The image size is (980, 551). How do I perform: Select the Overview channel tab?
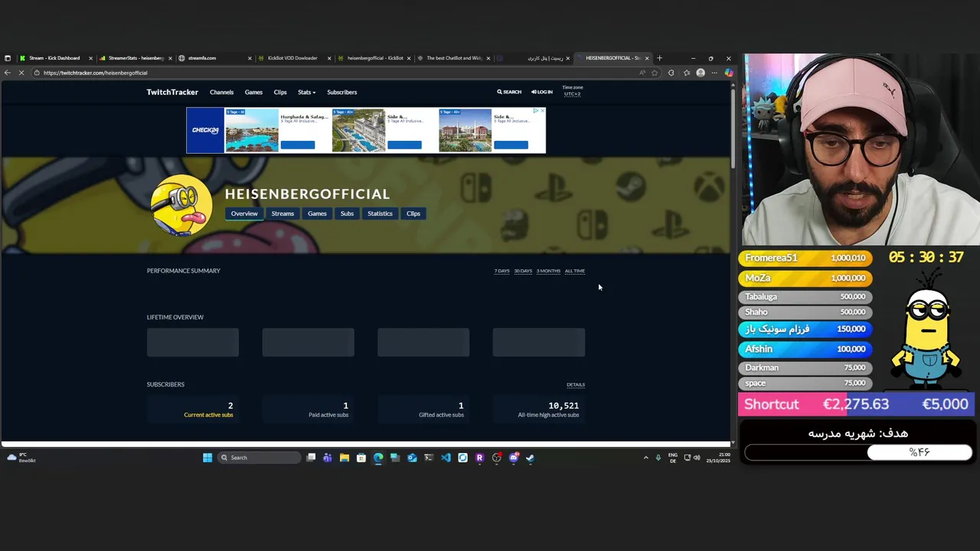coord(244,214)
